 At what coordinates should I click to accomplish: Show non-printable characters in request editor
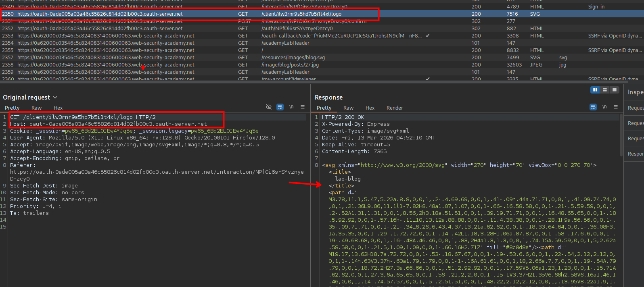(291, 107)
